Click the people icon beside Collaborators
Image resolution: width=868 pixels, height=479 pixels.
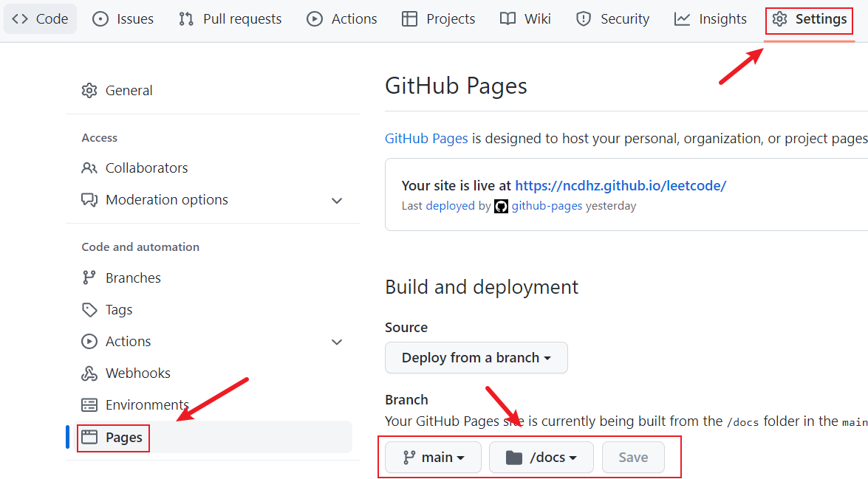click(x=89, y=168)
